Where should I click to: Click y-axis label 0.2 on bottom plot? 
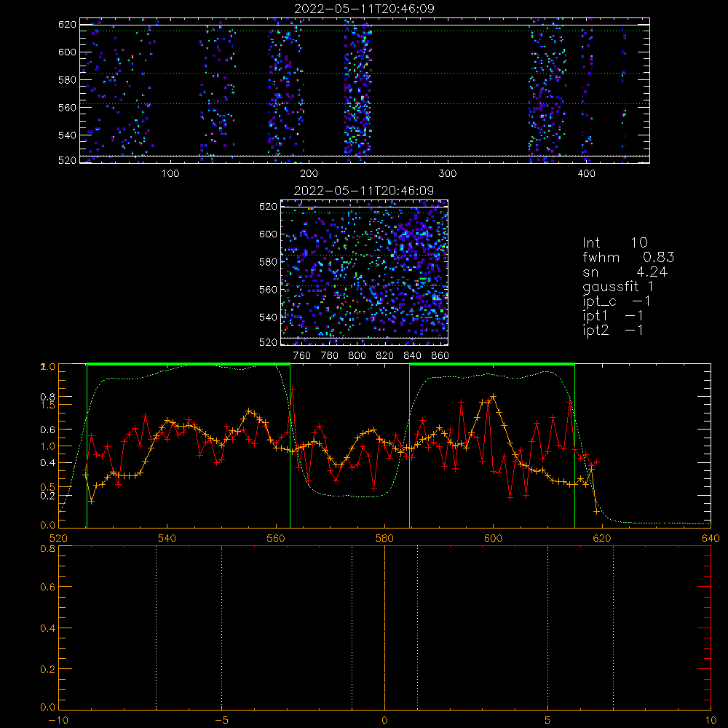(x=48, y=669)
